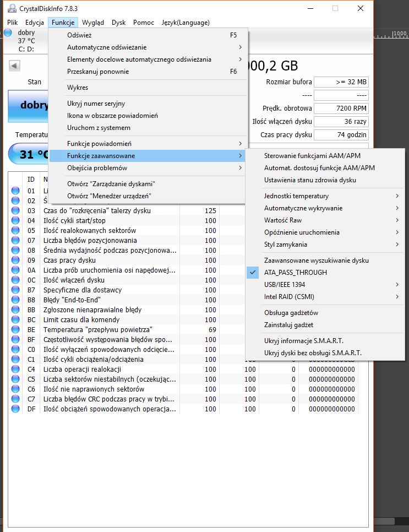Toggle Obsługa gadżetów option
Screen dimensions: 409x532
[325, 312]
